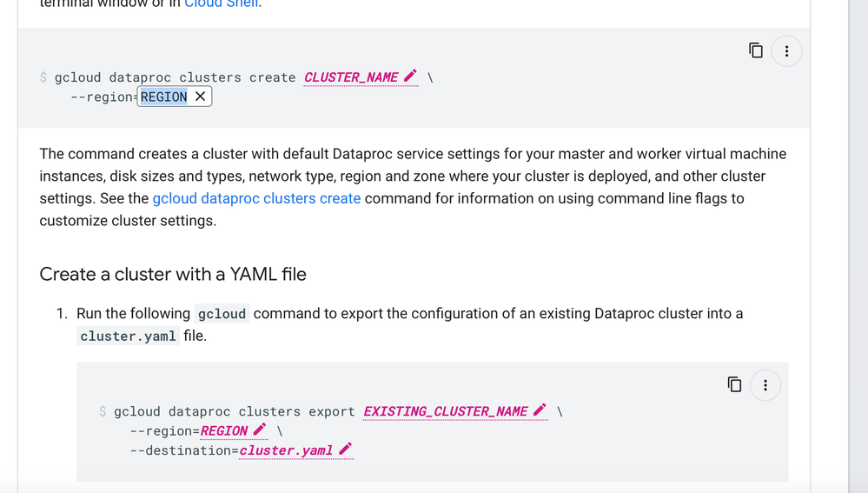
Task: Clear the REGION input field
Action: point(201,97)
